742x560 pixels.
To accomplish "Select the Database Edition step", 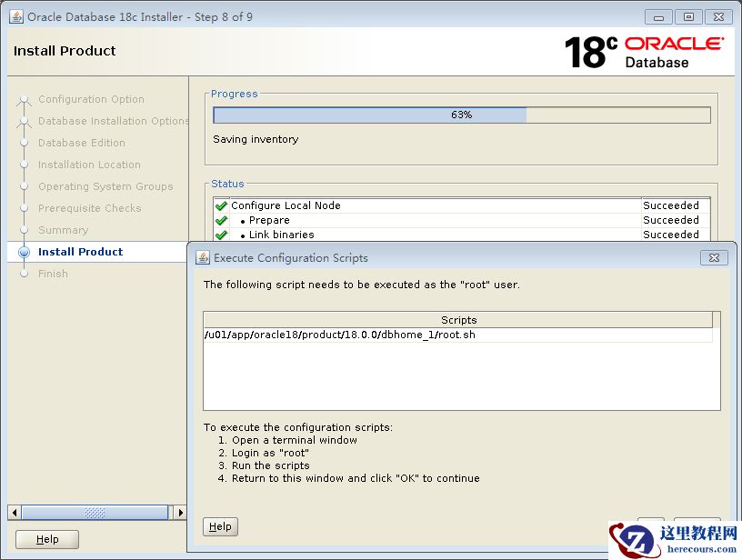I will pos(82,143).
